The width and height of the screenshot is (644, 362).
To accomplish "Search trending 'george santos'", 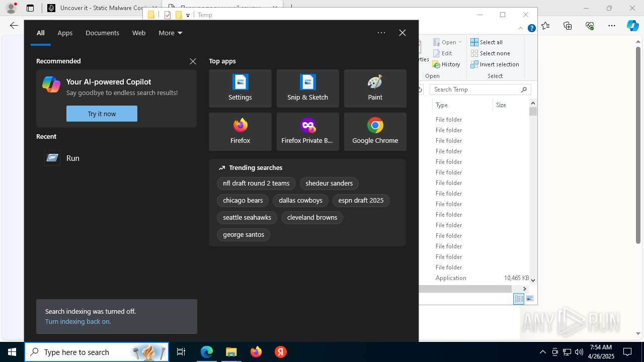I will tap(244, 235).
